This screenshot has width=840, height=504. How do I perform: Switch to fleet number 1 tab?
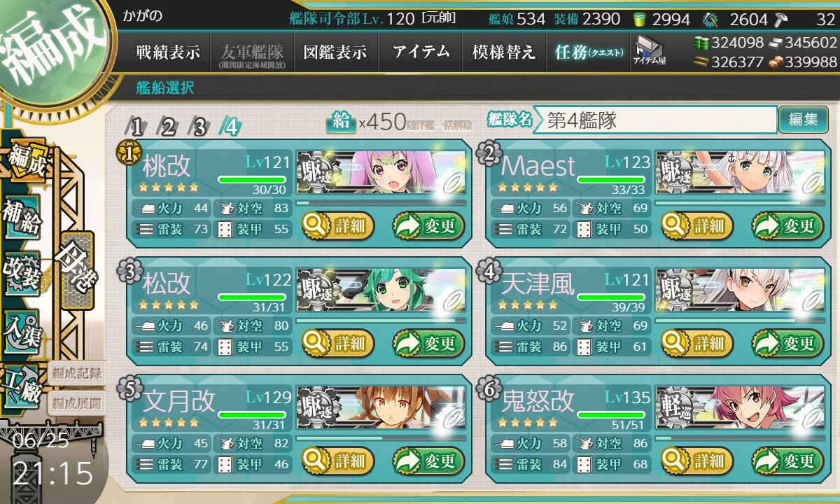[137, 127]
